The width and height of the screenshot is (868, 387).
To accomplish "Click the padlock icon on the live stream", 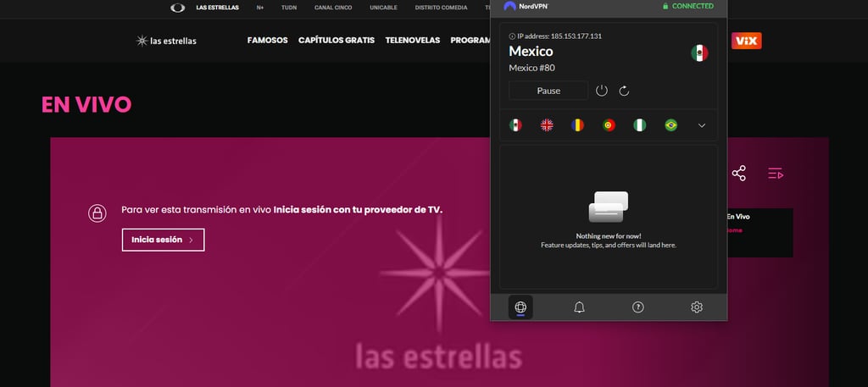I will coord(97,213).
